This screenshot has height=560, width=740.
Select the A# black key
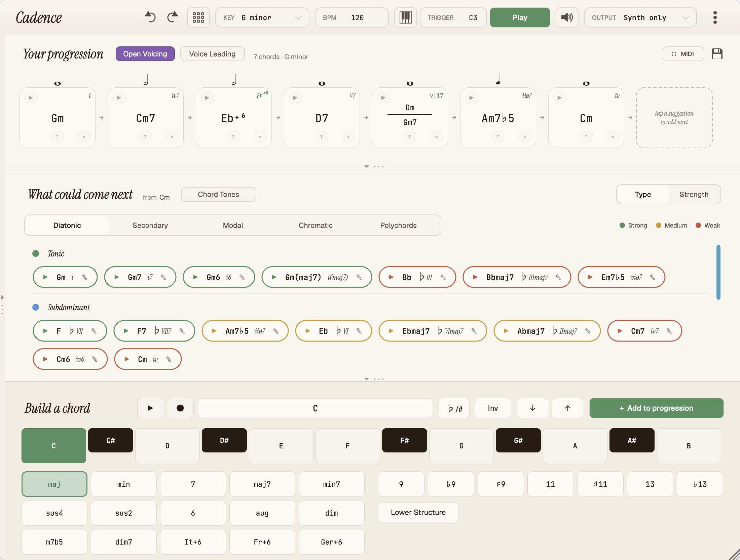tap(632, 440)
